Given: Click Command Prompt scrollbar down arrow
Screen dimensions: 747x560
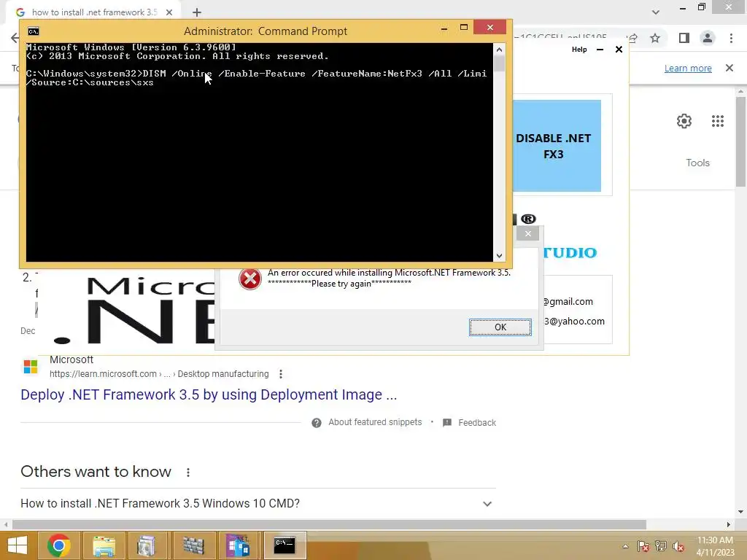Looking at the screenshot, I should (x=499, y=256).
